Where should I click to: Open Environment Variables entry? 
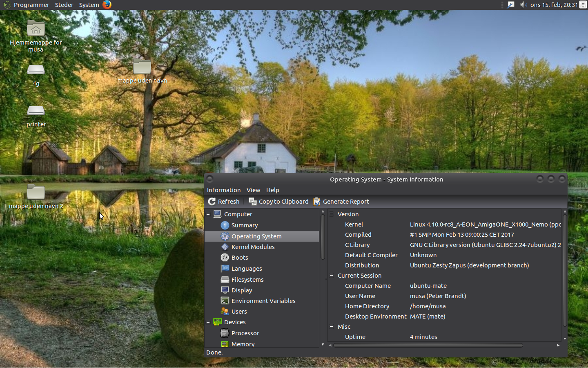263,301
